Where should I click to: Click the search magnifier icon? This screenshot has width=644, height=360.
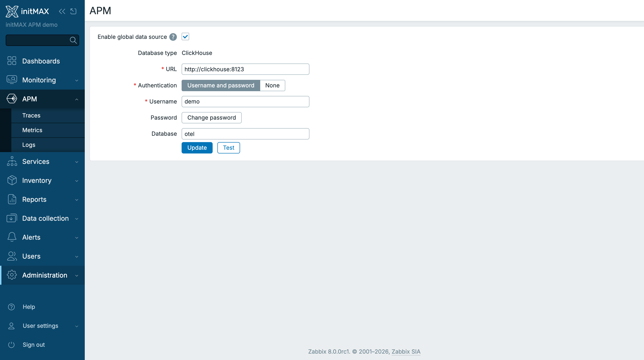tap(73, 40)
